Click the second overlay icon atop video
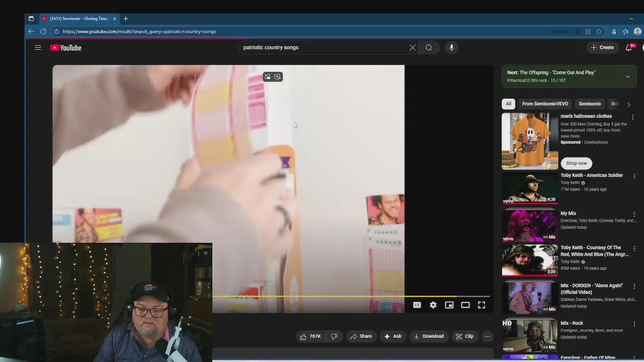Viewport: 644px width, 362px height. click(x=277, y=77)
